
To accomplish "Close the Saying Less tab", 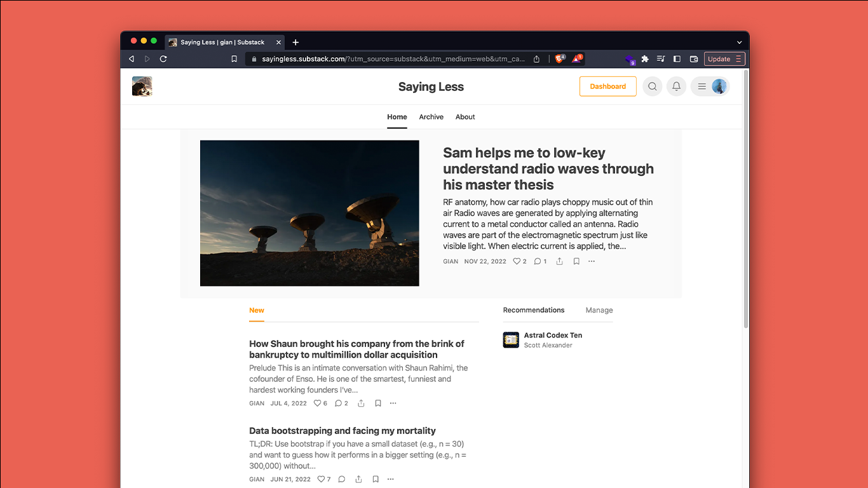I will (278, 43).
